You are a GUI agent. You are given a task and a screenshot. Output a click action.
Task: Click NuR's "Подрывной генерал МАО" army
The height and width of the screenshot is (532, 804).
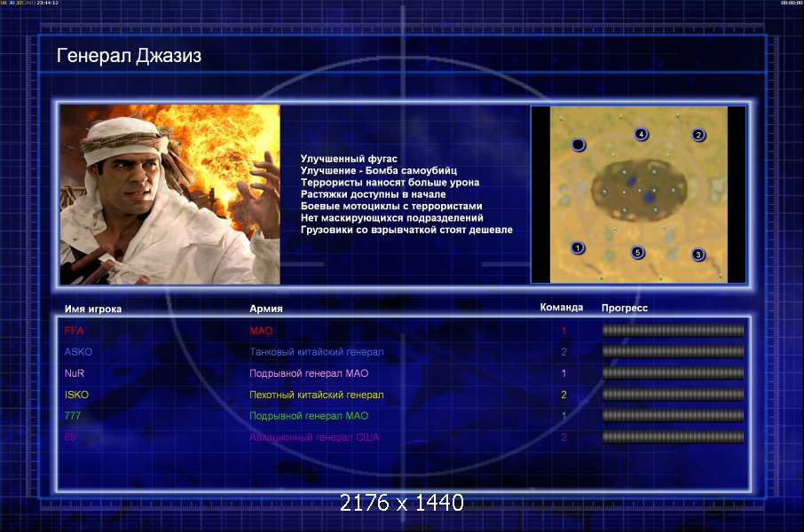click(309, 373)
